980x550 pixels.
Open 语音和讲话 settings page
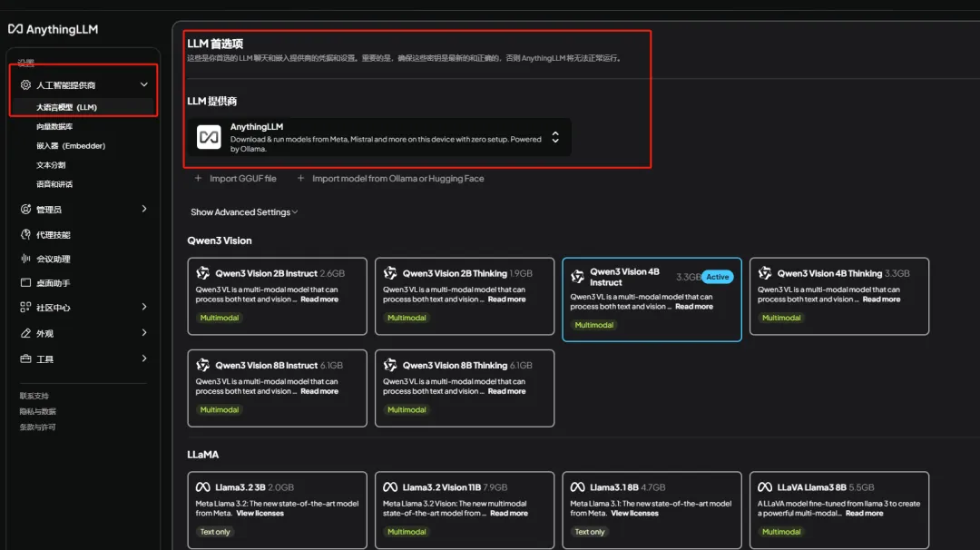pos(54,184)
